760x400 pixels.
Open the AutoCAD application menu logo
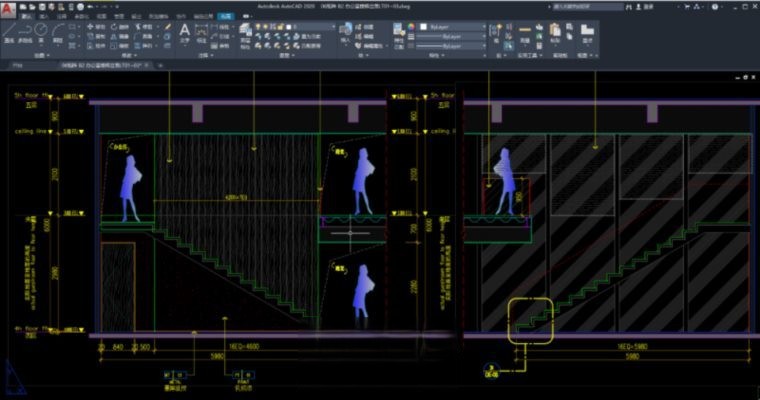click(10, 6)
